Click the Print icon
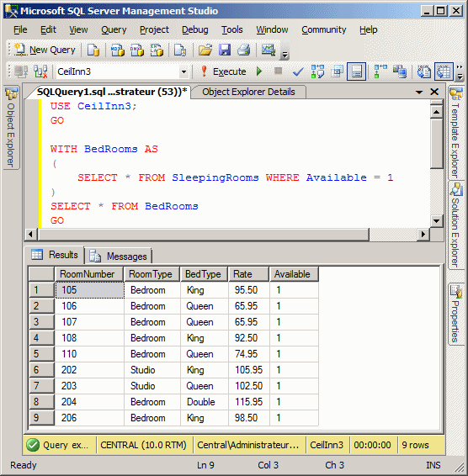Screen dimensions: 468x476 tap(244, 50)
